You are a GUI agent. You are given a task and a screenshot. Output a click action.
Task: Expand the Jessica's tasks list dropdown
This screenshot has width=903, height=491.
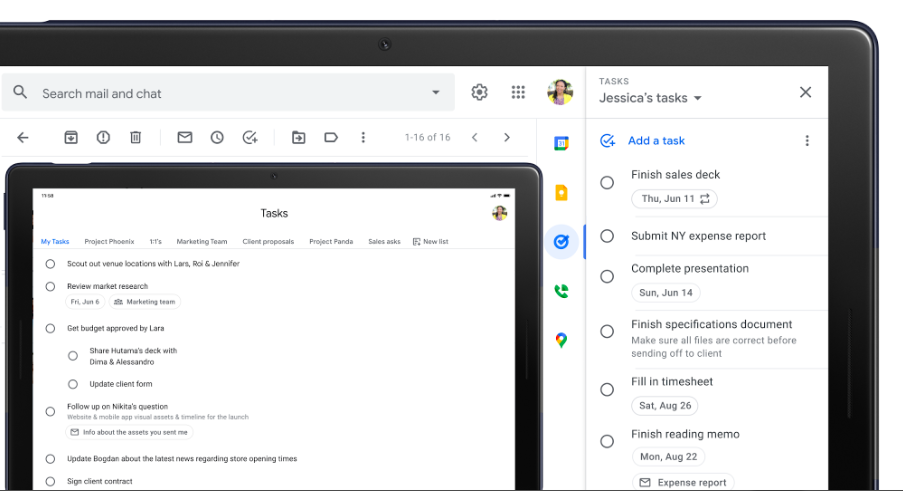[x=697, y=98]
